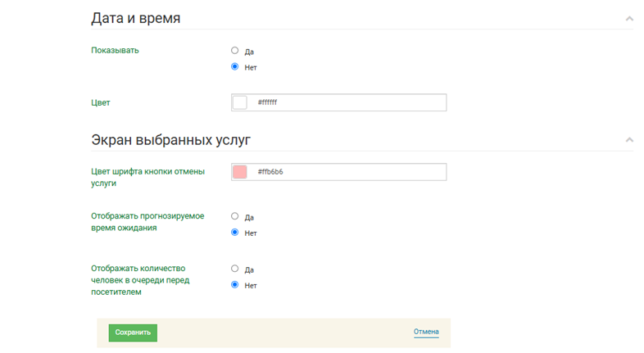
Task: Select "Нет" for the Показывать option
Action: 235,67
